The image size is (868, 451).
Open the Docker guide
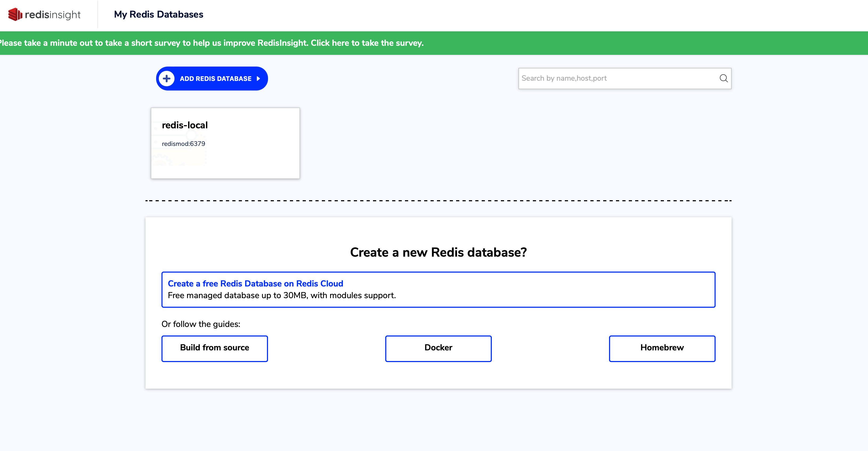click(x=438, y=348)
